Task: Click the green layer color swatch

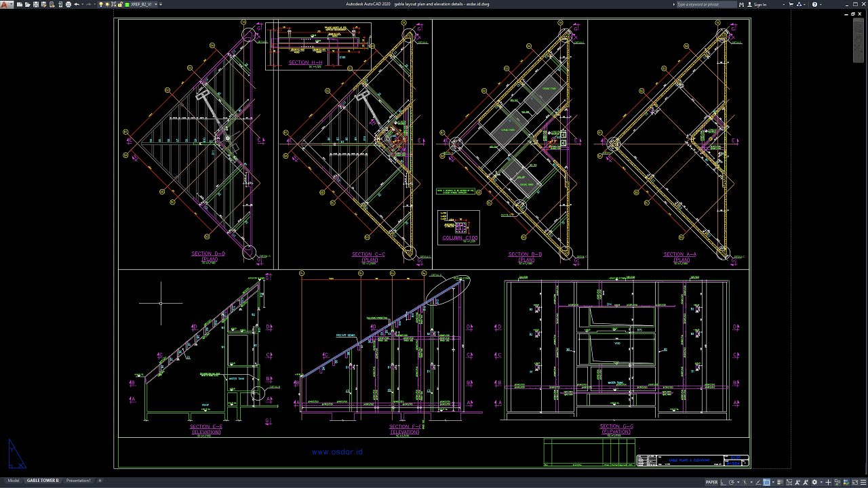Action: [127, 4]
